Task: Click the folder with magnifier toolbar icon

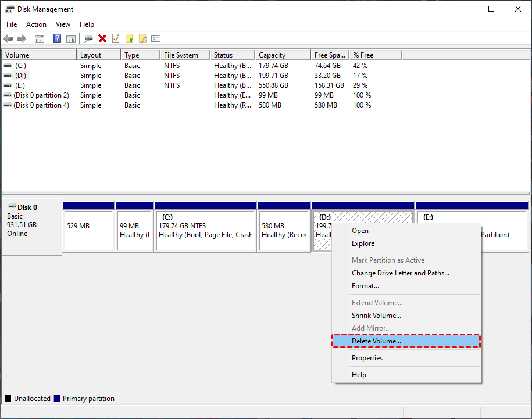Action: [x=142, y=38]
